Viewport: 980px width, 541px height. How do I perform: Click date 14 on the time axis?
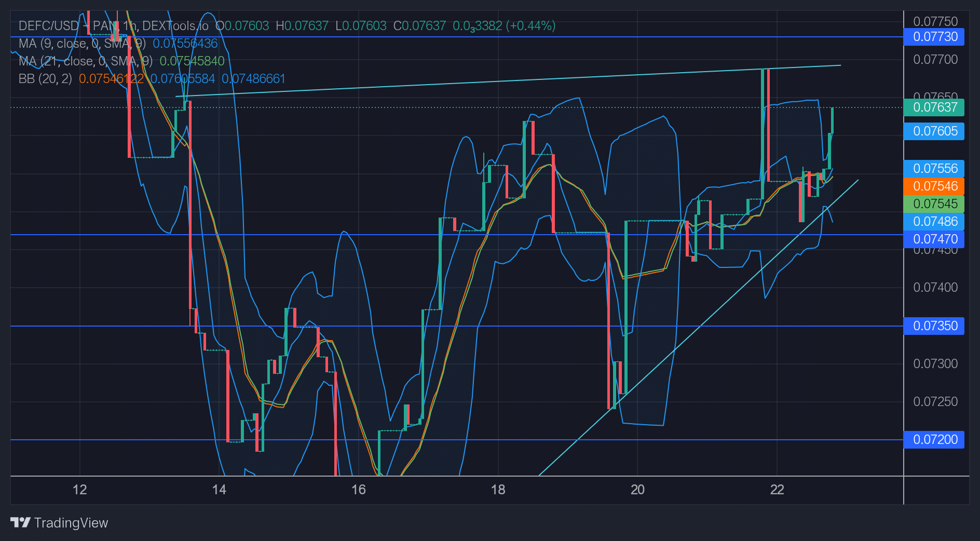(x=219, y=490)
